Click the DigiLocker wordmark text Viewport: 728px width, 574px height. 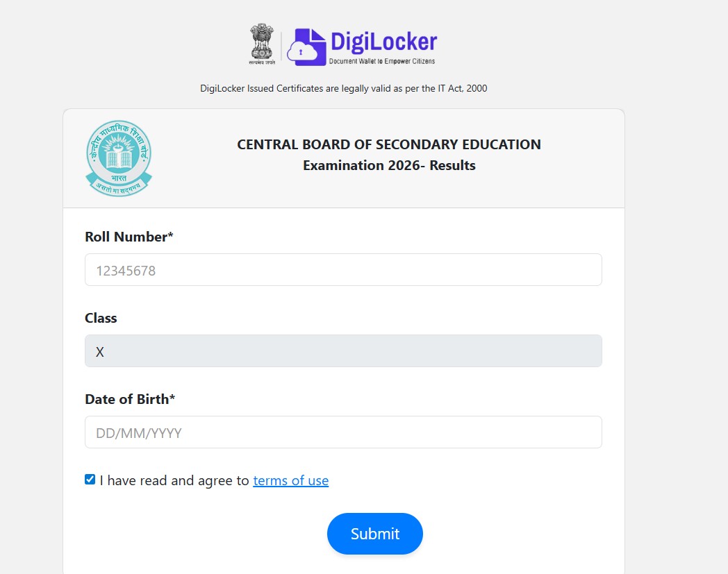click(x=384, y=40)
